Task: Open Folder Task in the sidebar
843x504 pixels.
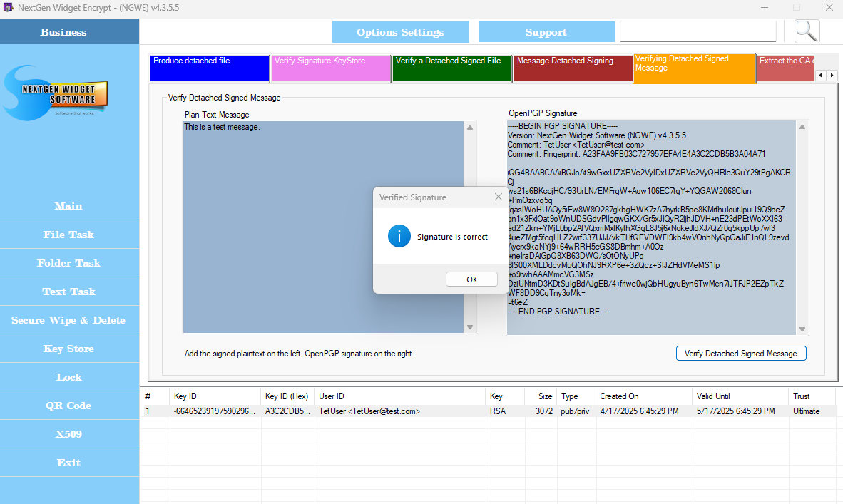Action: point(69,263)
